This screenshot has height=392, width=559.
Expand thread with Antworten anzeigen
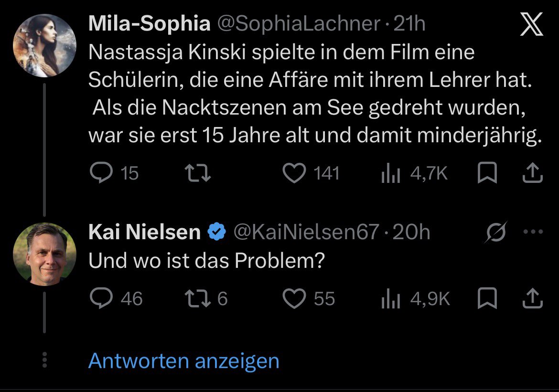tap(183, 360)
